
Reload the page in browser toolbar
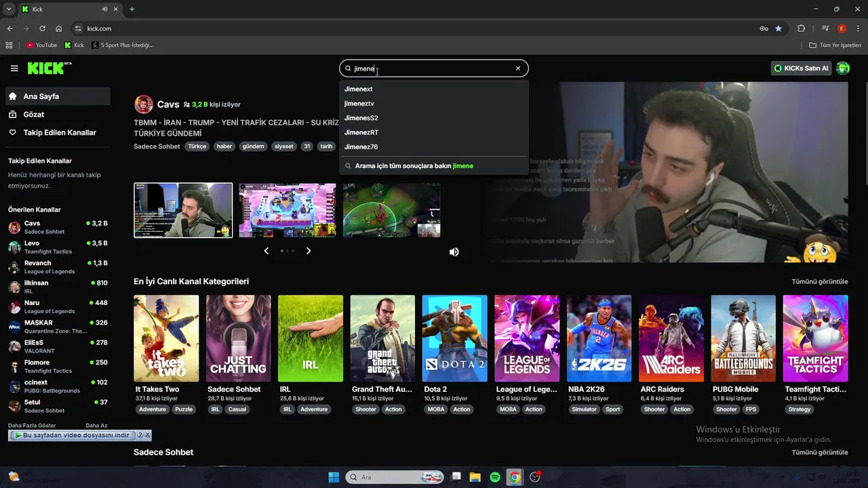(42, 28)
